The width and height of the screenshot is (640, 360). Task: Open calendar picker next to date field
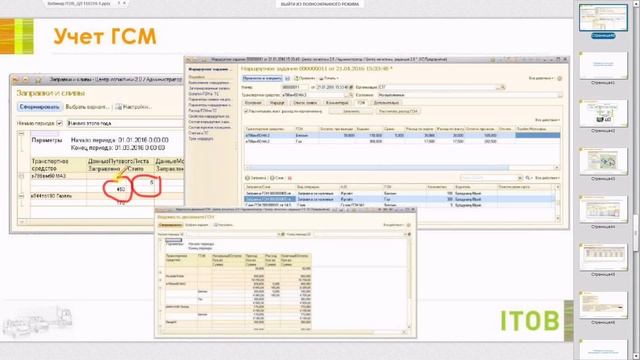tap(351, 87)
